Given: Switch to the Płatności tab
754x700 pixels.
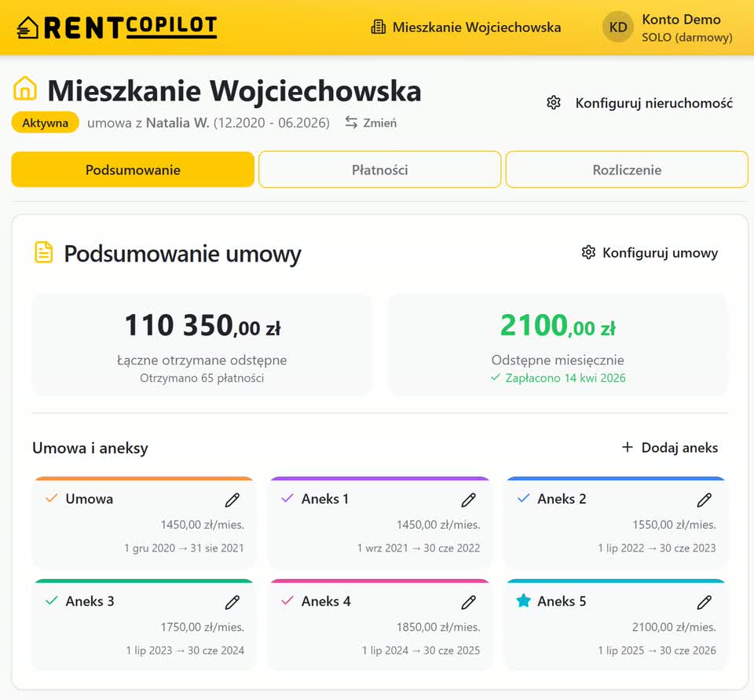Looking at the screenshot, I should pos(379,169).
